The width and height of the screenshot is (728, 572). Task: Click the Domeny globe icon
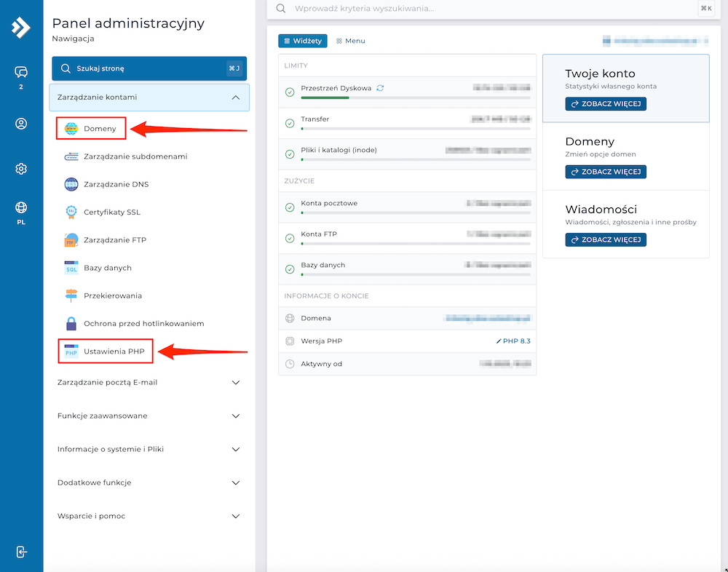pos(71,129)
